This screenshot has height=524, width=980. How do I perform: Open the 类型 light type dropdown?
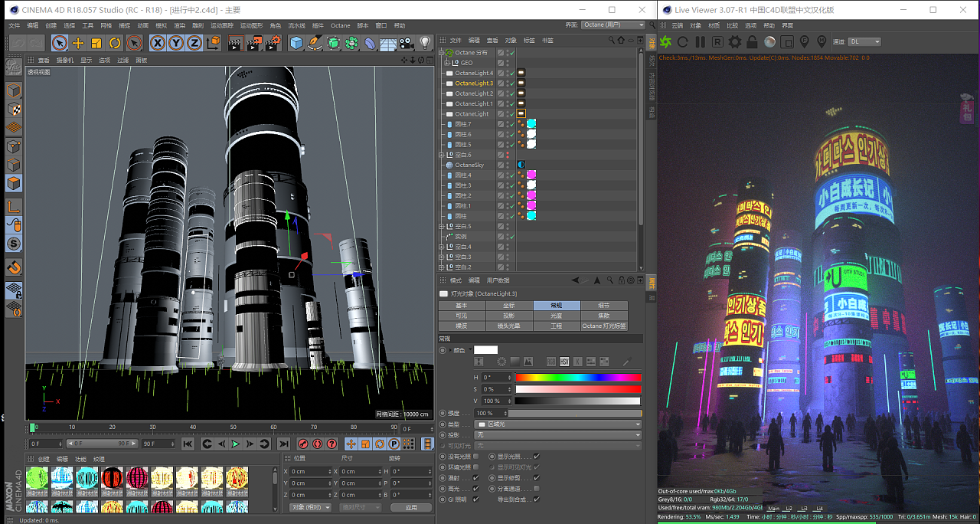click(557, 424)
